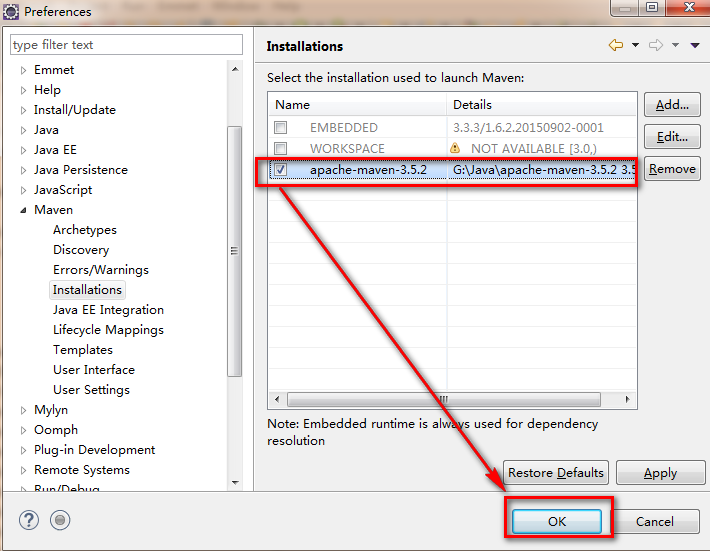The width and height of the screenshot is (710, 551).
Task: Click the Apply button
Action: pos(660,473)
